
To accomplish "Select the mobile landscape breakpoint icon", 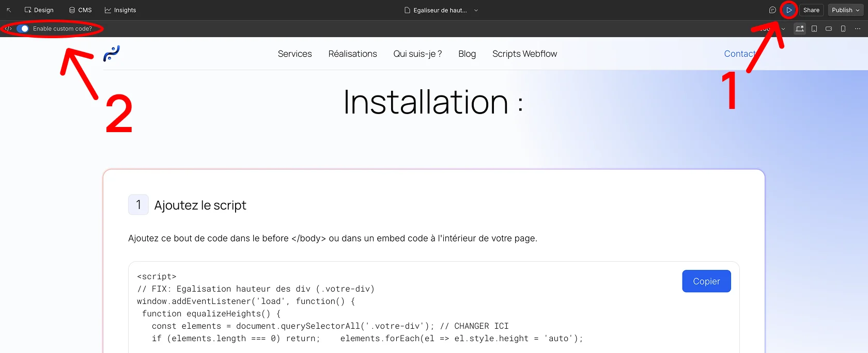I will tap(829, 28).
